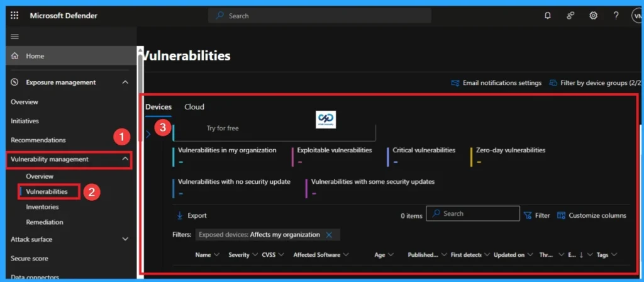Open the Published column dropdown
Image resolution: width=644 pixels, height=282 pixels.
tap(444, 255)
